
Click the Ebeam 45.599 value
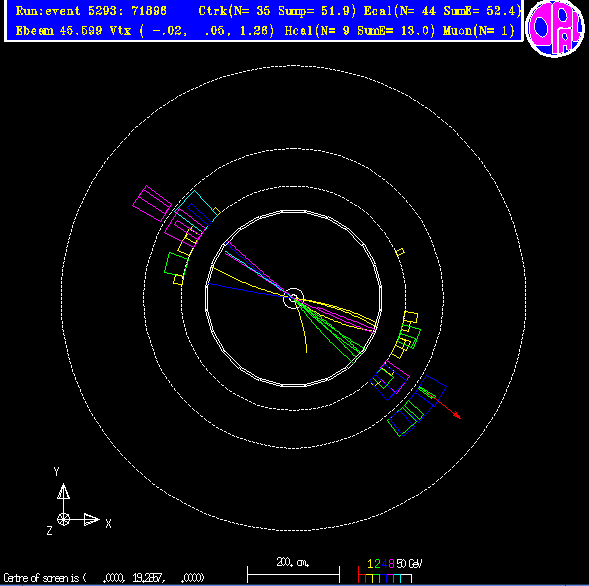[59, 30]
